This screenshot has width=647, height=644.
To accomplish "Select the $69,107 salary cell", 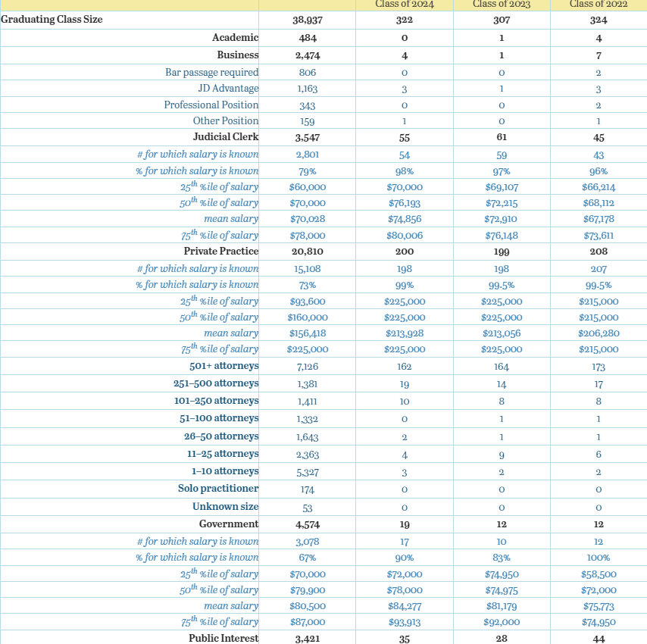I will click(502, 187).
